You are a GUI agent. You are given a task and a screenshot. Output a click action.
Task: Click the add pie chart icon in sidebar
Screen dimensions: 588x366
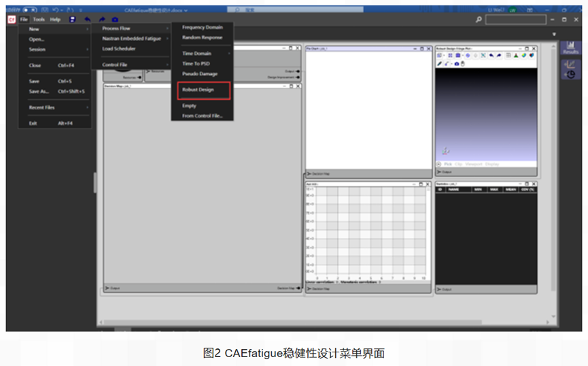click(x=571, y=74)
